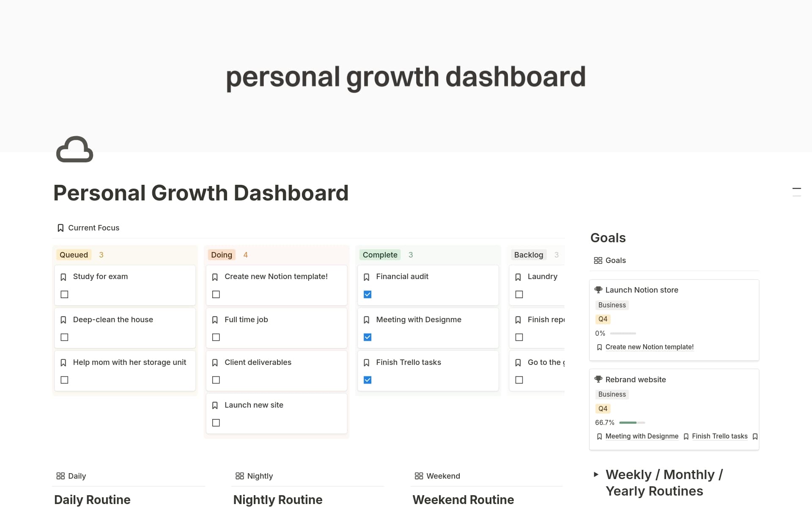Expand the Weekly / Monthly / Yearly Routines section
This screenshot has width=812, height=507.
point(596,474)
